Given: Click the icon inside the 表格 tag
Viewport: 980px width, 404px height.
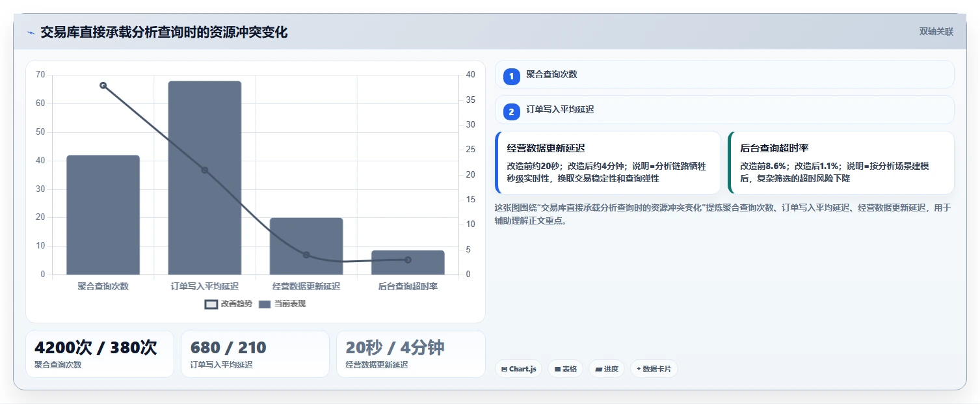Looking at the screenshot, I should click(557, 369).
